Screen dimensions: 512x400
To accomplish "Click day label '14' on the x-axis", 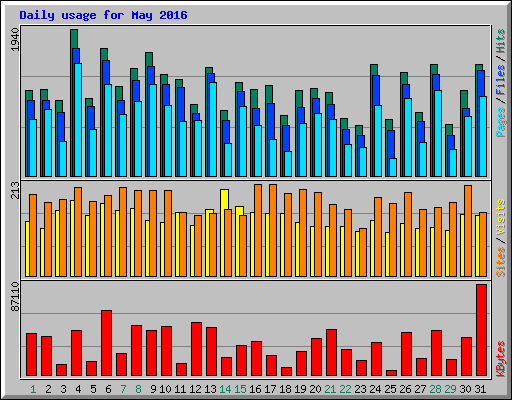I will coord(225,389).
